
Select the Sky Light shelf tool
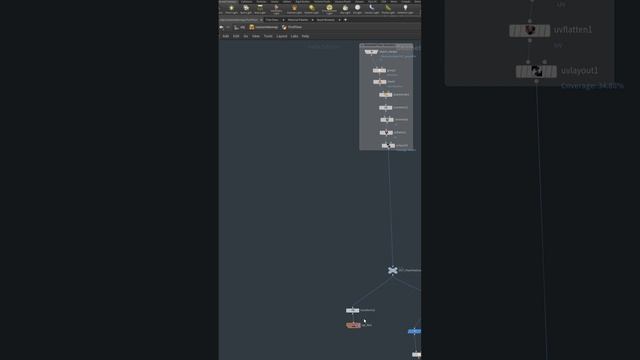point(345,9)
